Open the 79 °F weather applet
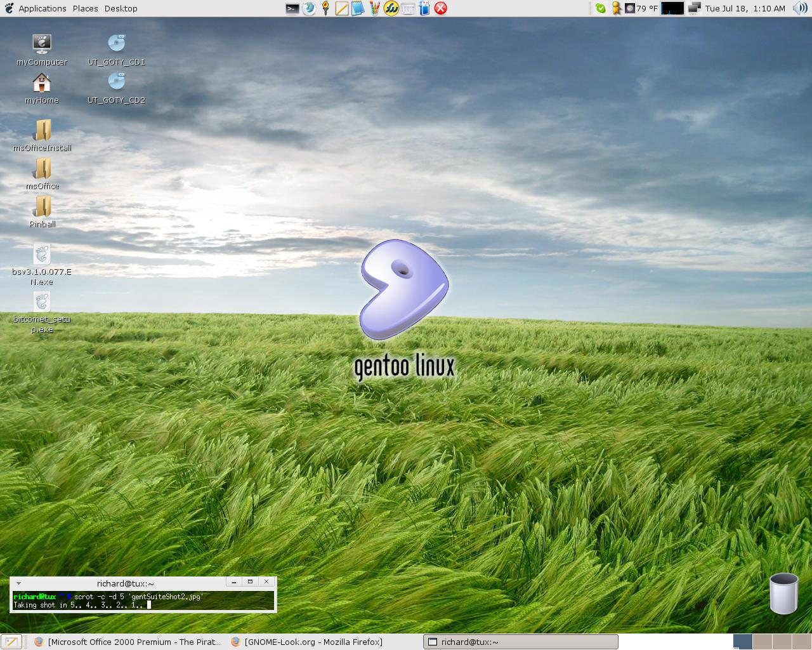The height and width of the screenshot is (650, 812). 641,8
